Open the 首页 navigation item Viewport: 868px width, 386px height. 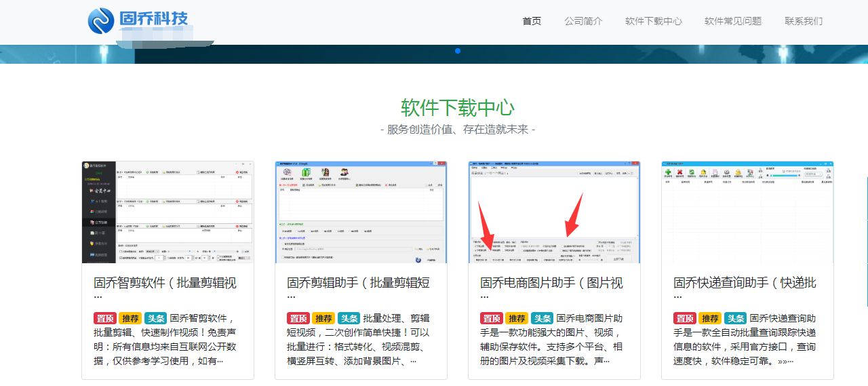(532, 21)
